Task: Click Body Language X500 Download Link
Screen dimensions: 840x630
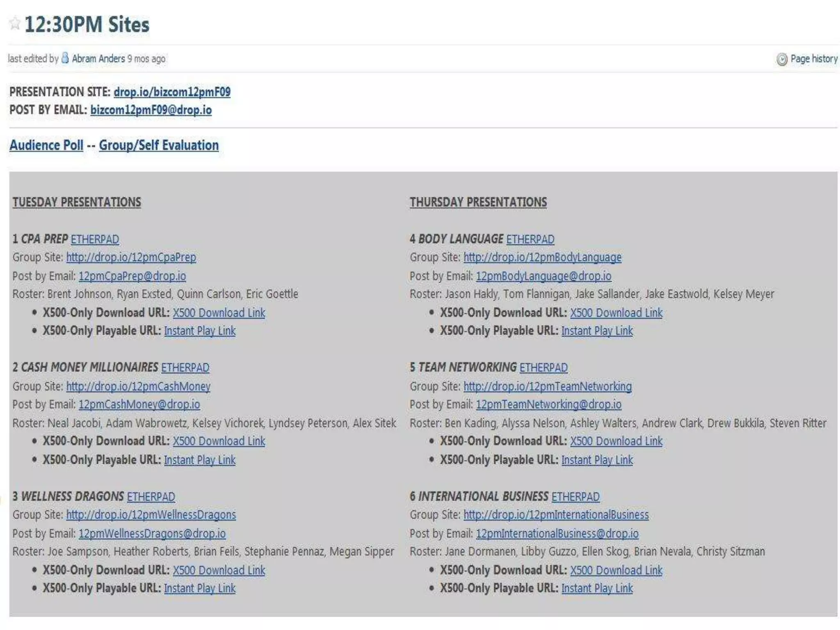Action: tap(616, 313)
